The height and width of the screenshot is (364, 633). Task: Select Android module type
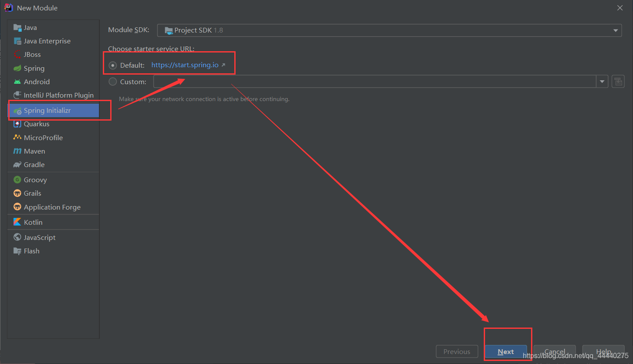[x=53, y=82]
